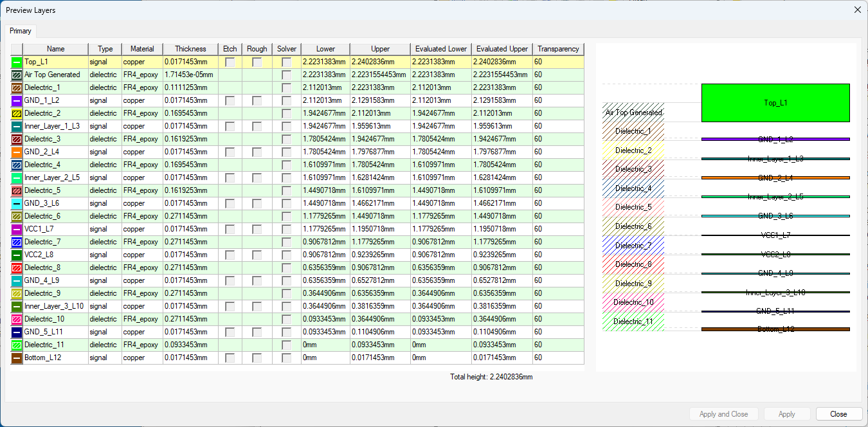Click the Bottom_L12 brown color icon
868x427 pixels.
16,358
